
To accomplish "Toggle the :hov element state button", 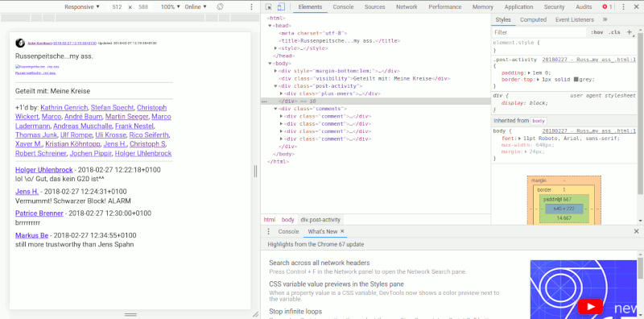I will coord(597,32).
